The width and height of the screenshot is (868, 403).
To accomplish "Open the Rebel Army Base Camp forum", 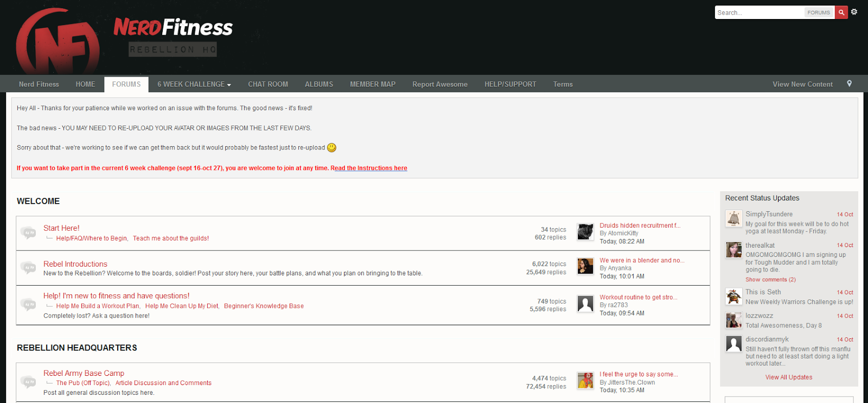I will click(x=84, y=373).
